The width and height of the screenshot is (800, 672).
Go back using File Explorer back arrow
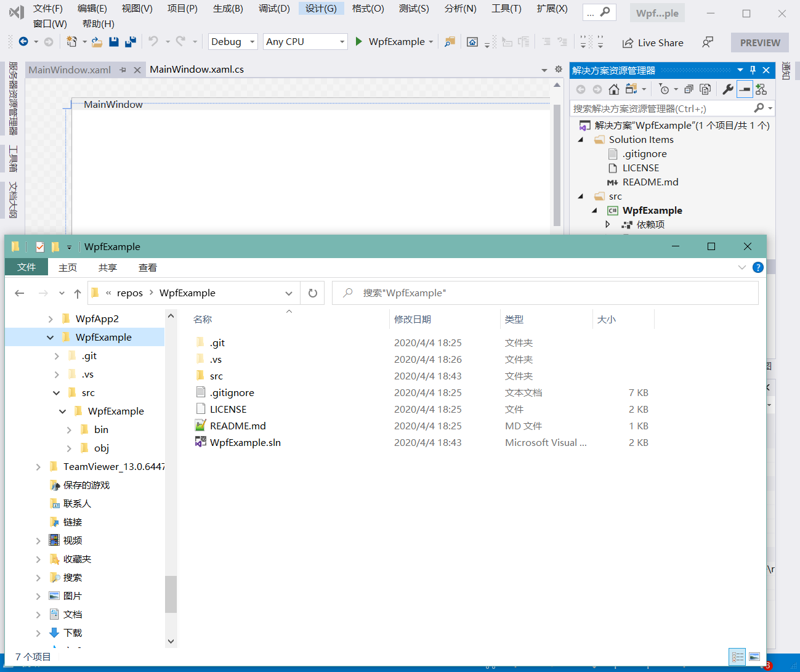pos(20,293)
